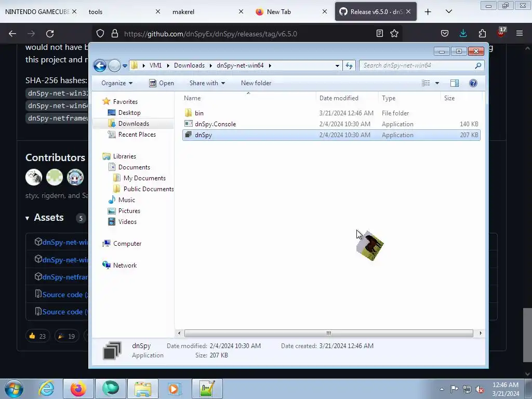Open the Share with menu
532x399 pixels.
[x=207, y=83]
